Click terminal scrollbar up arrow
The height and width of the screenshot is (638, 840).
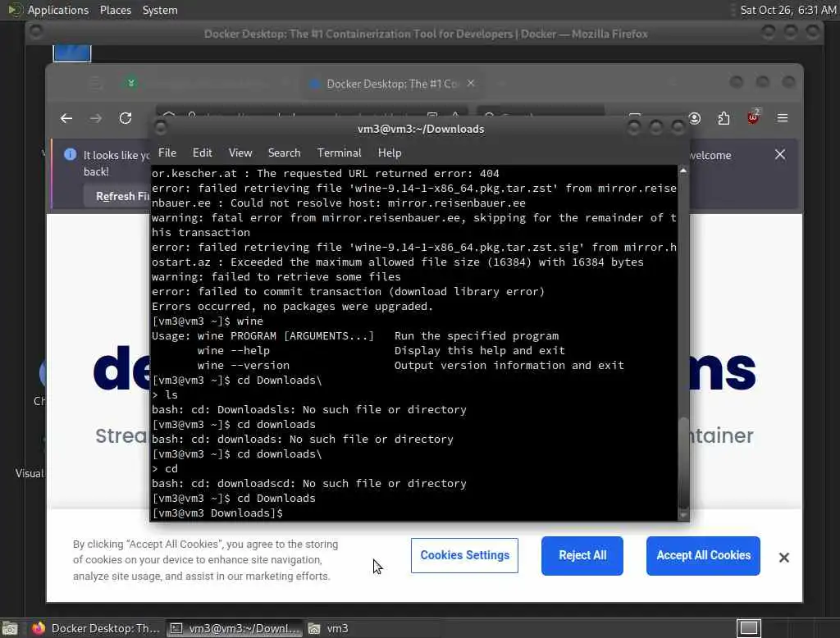coord(683,171)
